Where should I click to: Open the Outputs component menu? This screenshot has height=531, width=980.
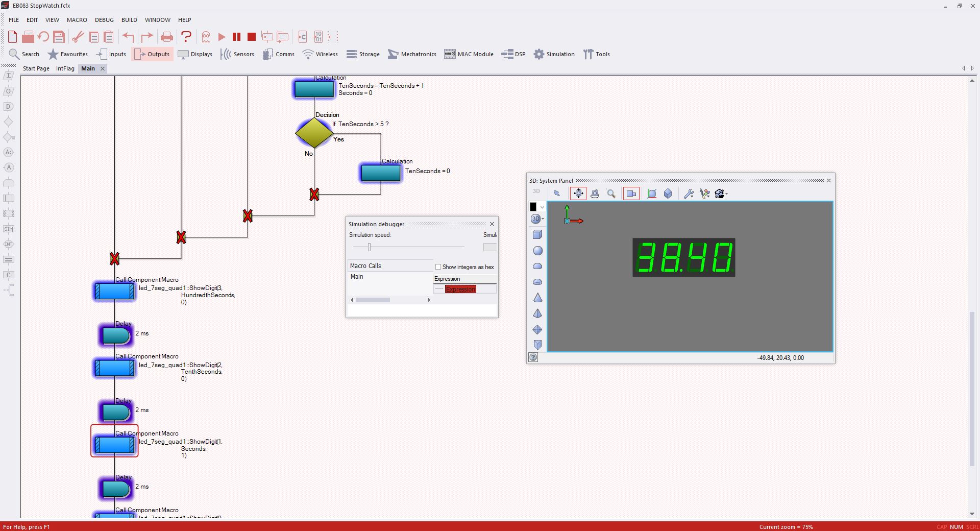coord(152,54)
